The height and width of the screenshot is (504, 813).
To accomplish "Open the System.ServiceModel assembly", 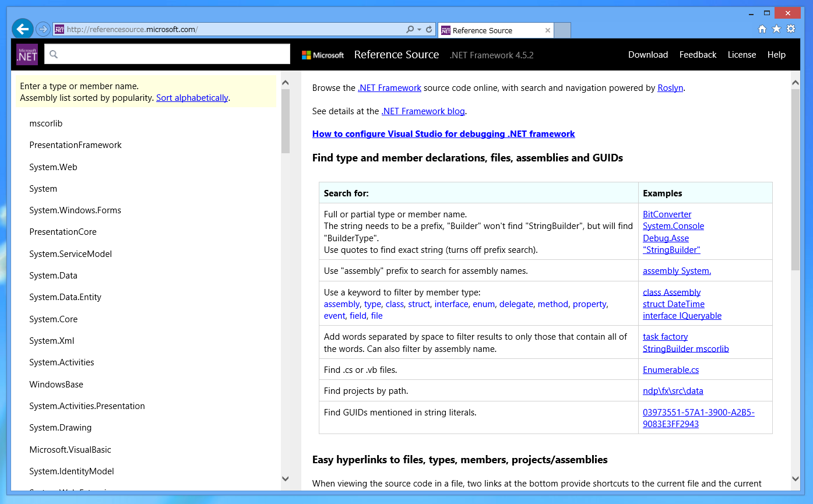I will click(71, 254).
